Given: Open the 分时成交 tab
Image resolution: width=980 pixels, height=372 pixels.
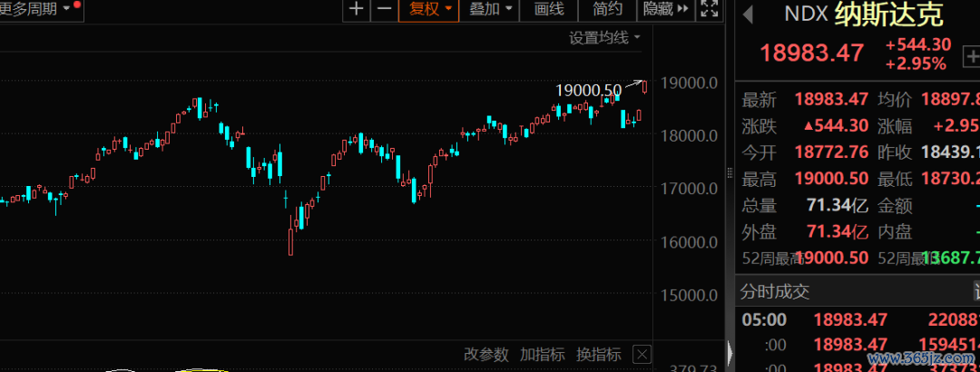Looking at the screenshot, I should (775, 291).
